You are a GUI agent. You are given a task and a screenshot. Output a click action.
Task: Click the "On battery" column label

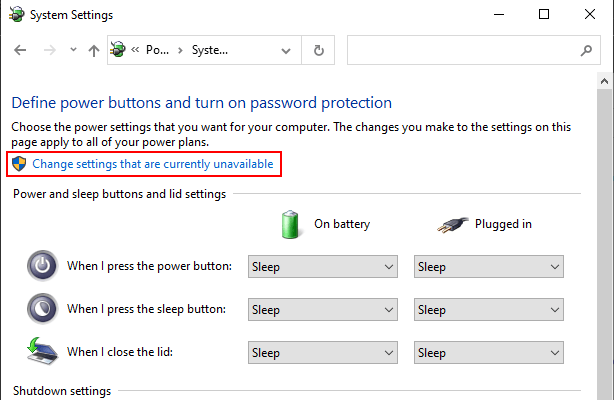342,224
